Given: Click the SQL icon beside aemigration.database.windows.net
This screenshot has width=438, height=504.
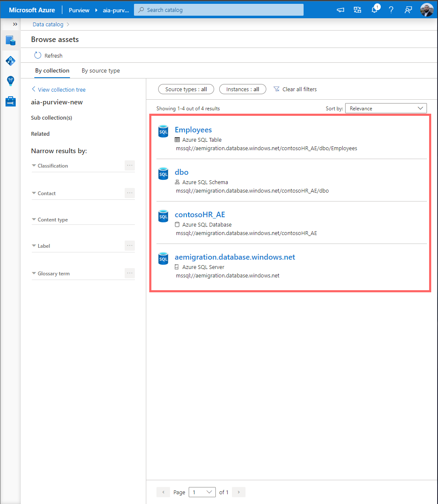Looking at the screenshot, I should 163,258.
